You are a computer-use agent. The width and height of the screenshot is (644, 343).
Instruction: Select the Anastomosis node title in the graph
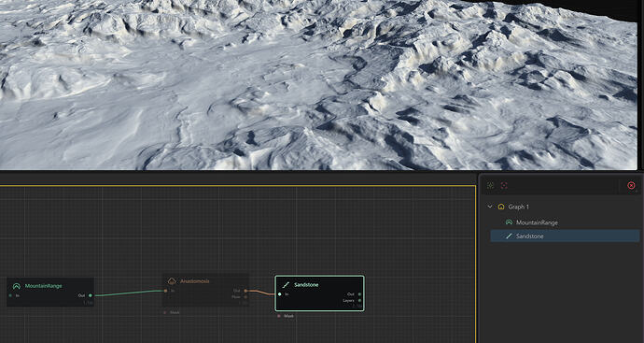point(195,281)
